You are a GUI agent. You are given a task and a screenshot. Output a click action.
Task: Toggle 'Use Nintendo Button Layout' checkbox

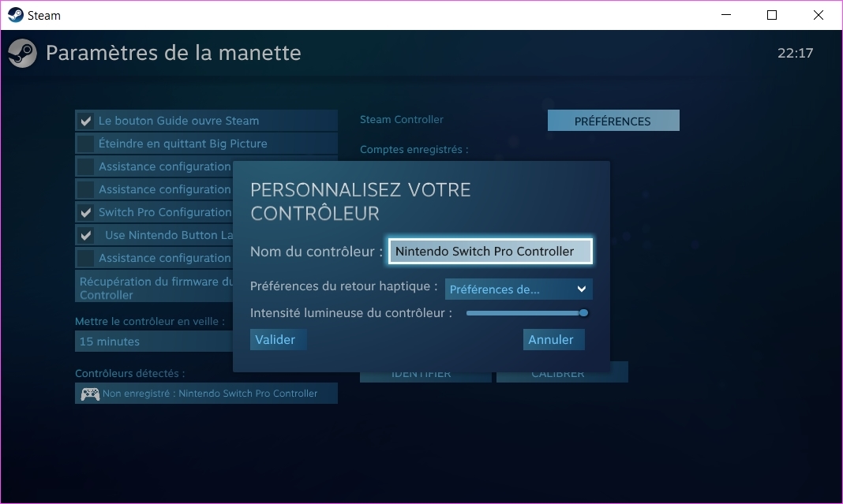tap(86, 235)
